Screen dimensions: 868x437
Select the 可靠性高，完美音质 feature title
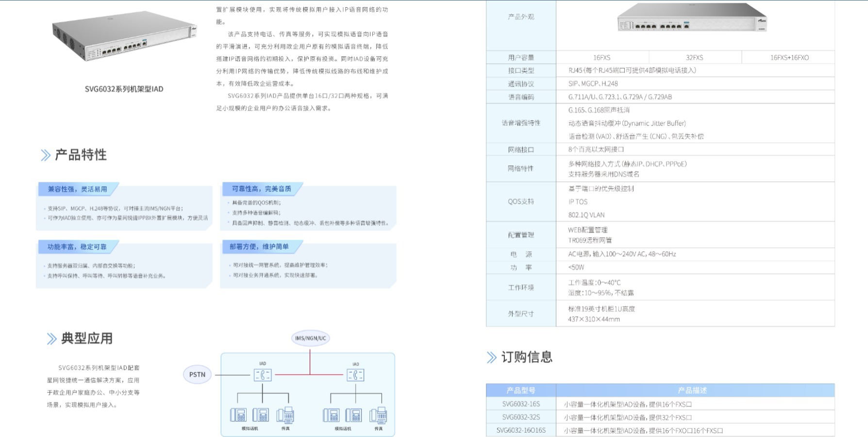coord(262,189)
